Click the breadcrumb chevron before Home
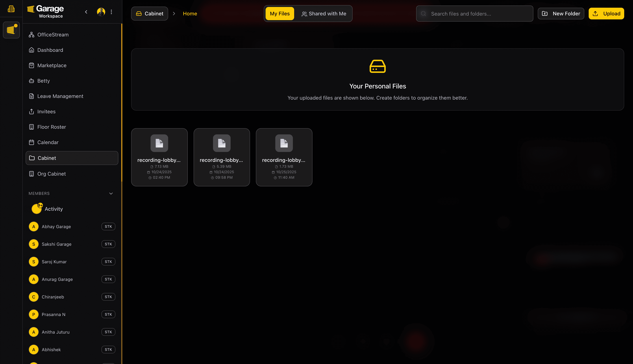This screenshot has width=633, height=364. click(x=174, y=14)
